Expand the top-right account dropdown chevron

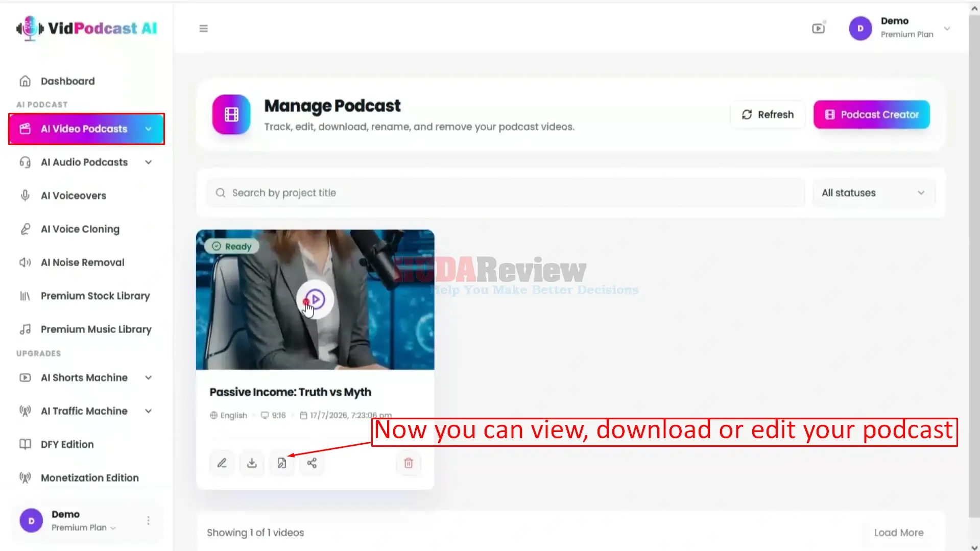point(947,29)
